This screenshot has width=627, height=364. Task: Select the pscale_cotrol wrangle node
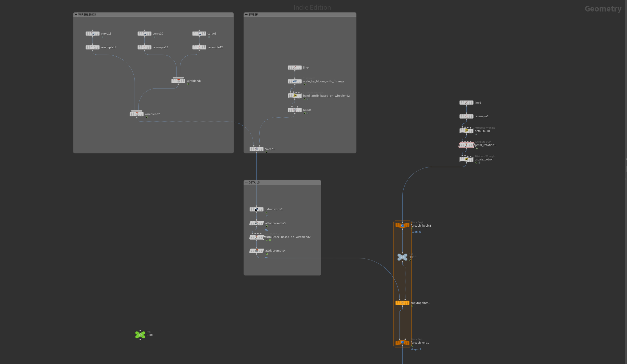(x=466, y=159)
